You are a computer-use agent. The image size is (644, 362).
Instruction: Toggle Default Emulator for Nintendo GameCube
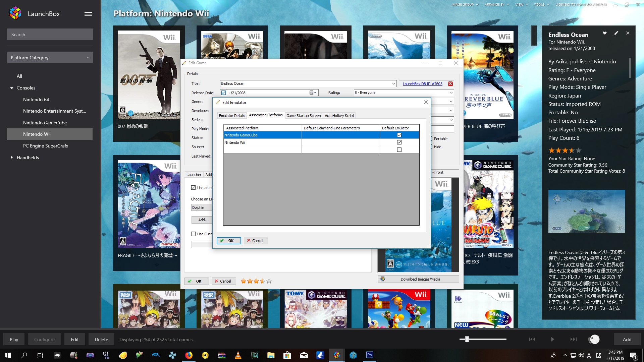(399, 135)
